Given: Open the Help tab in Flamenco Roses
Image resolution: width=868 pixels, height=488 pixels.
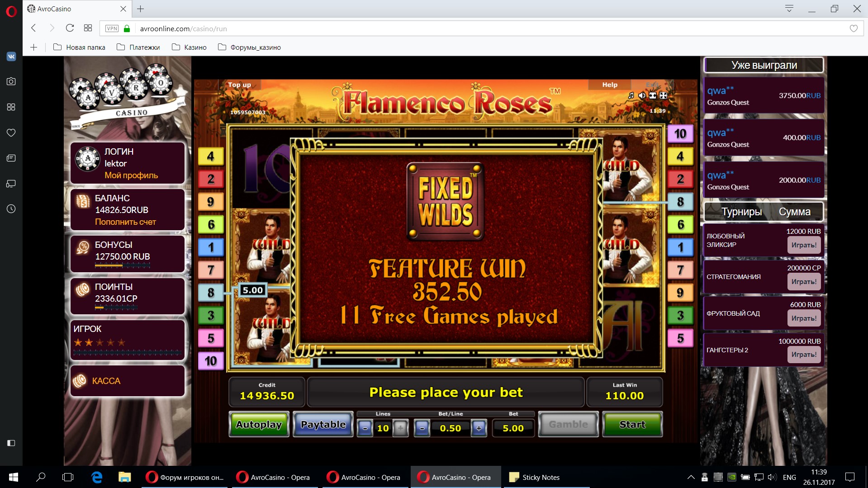Looking at the screenshot, I should pos(610,85).
